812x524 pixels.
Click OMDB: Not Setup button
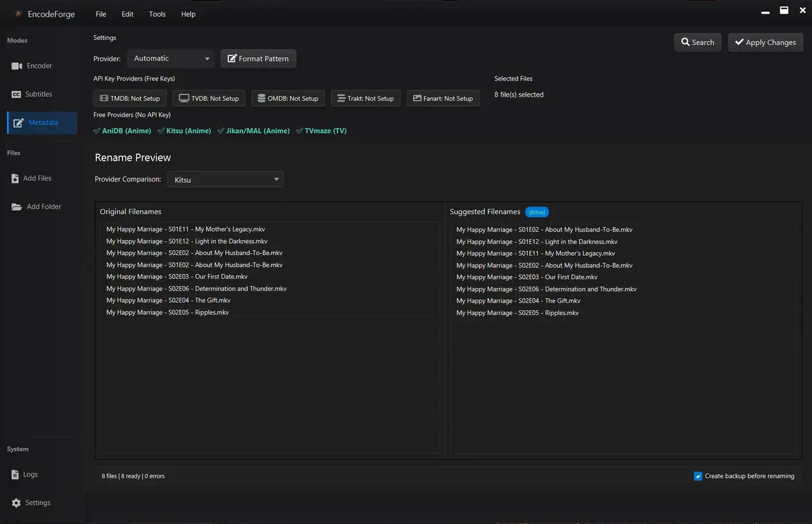[x=288, y=98]
